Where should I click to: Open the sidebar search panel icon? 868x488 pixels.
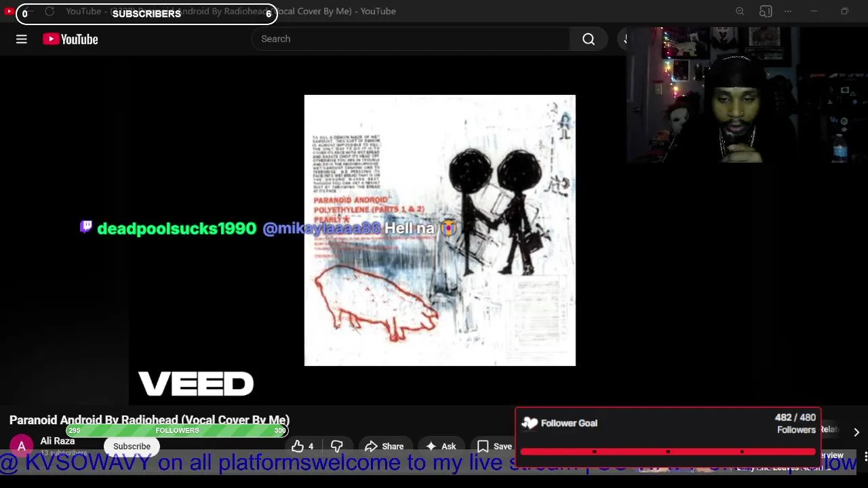766,12
